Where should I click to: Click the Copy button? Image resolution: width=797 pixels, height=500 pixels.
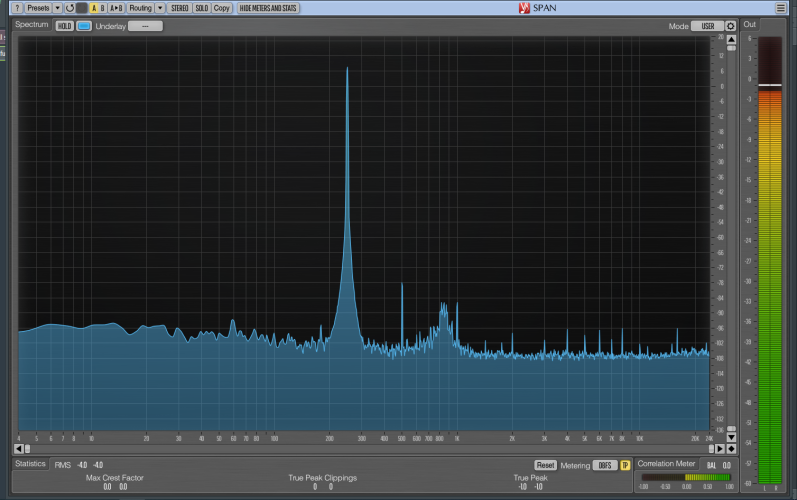222,8
